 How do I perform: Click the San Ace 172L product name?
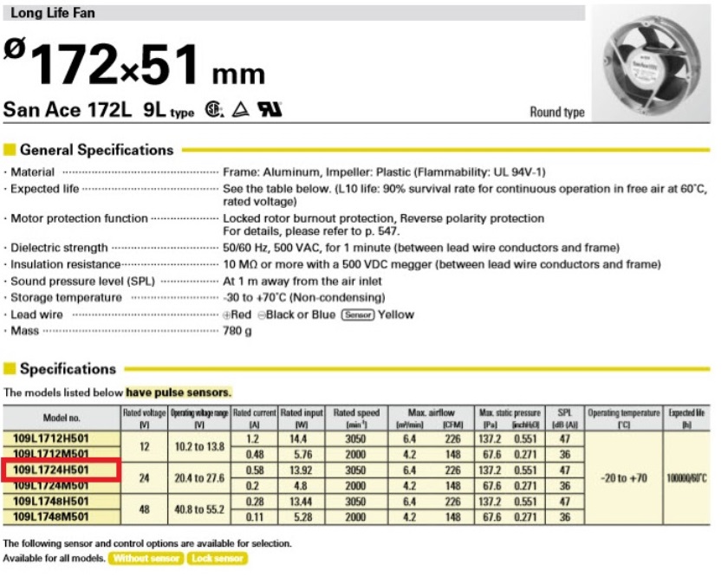68,109
